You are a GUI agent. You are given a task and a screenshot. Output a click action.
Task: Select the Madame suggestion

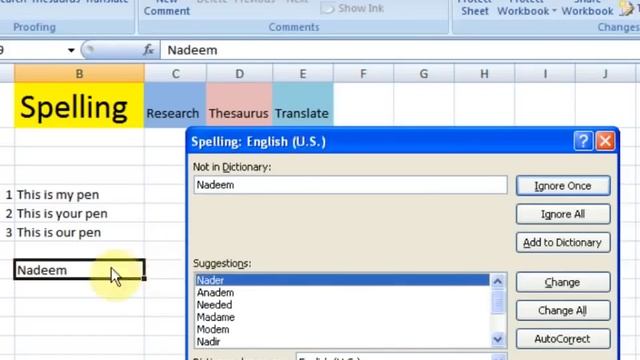342,317
